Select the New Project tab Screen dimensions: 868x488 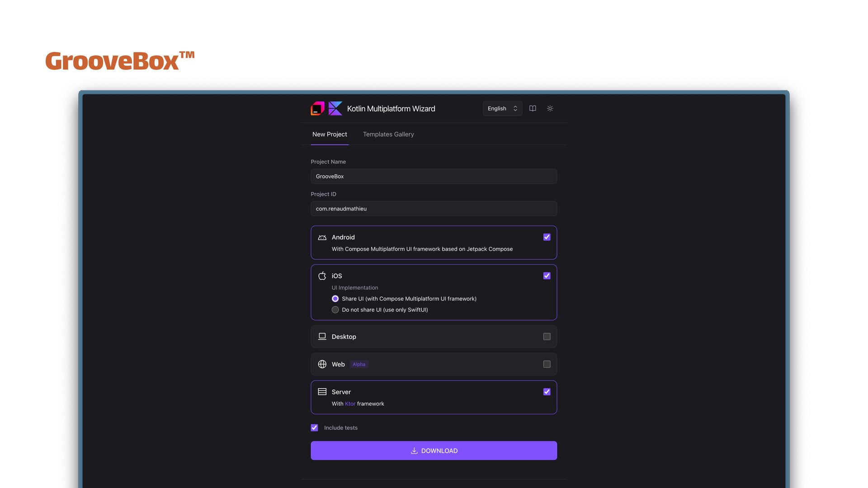pyautogui.click(x=330, y=134)
